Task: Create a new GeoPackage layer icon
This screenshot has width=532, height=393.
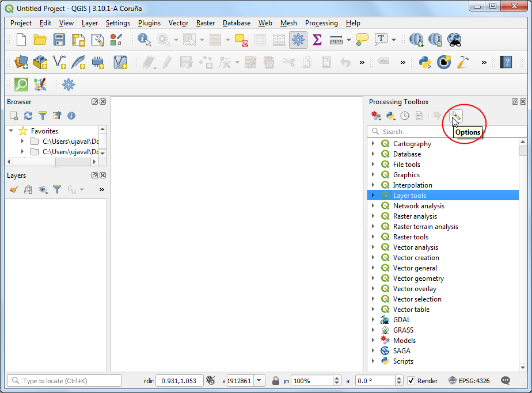Action: pos(40,62)
